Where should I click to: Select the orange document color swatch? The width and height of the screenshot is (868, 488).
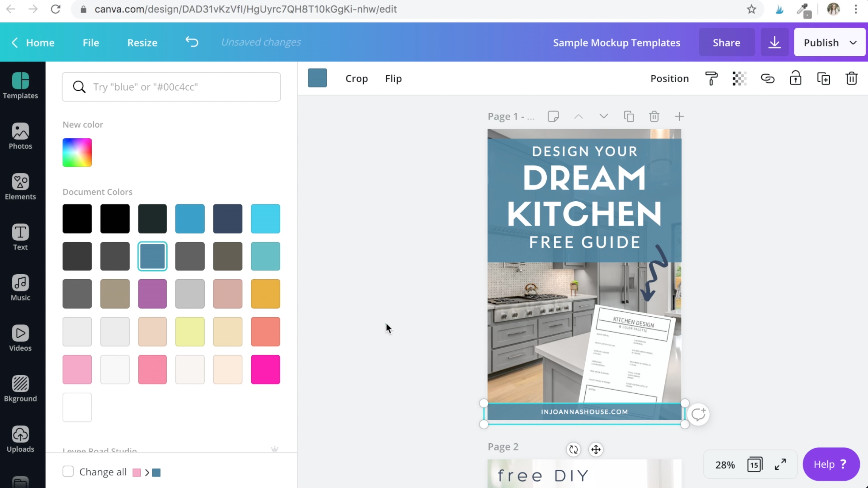pos(265,294)
